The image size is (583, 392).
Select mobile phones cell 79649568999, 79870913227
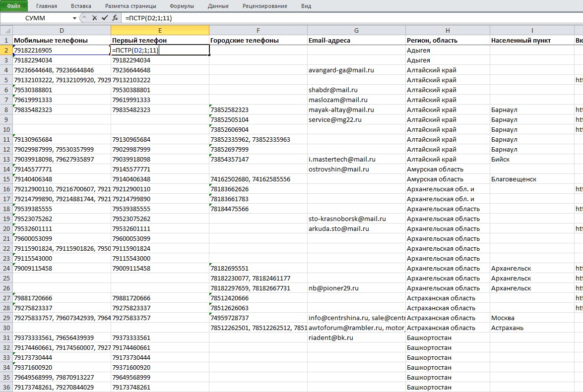[x=62, y=377]
